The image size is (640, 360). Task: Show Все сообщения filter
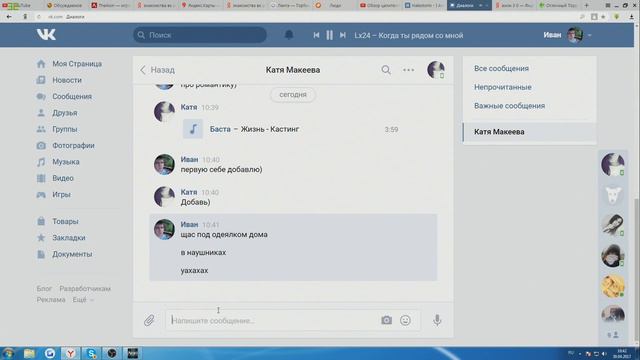(501, 68)
